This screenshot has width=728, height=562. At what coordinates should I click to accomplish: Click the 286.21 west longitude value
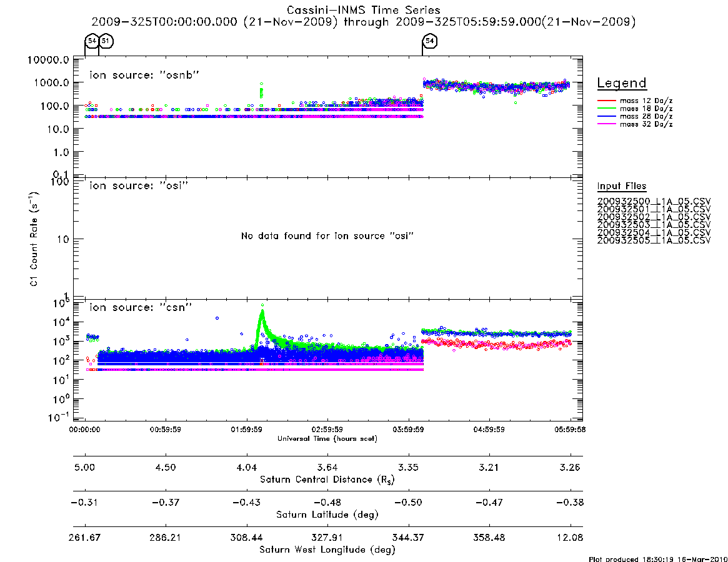click(x=166, y=538)
